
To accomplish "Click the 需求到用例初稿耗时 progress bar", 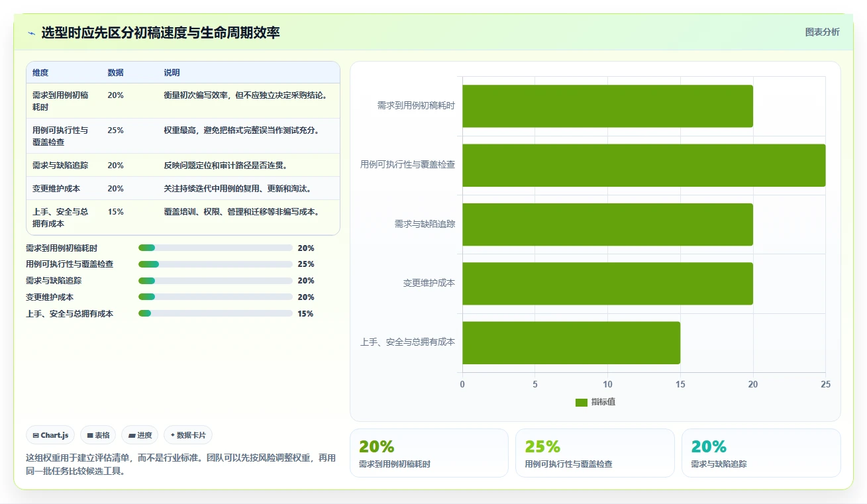I will 215,248.
